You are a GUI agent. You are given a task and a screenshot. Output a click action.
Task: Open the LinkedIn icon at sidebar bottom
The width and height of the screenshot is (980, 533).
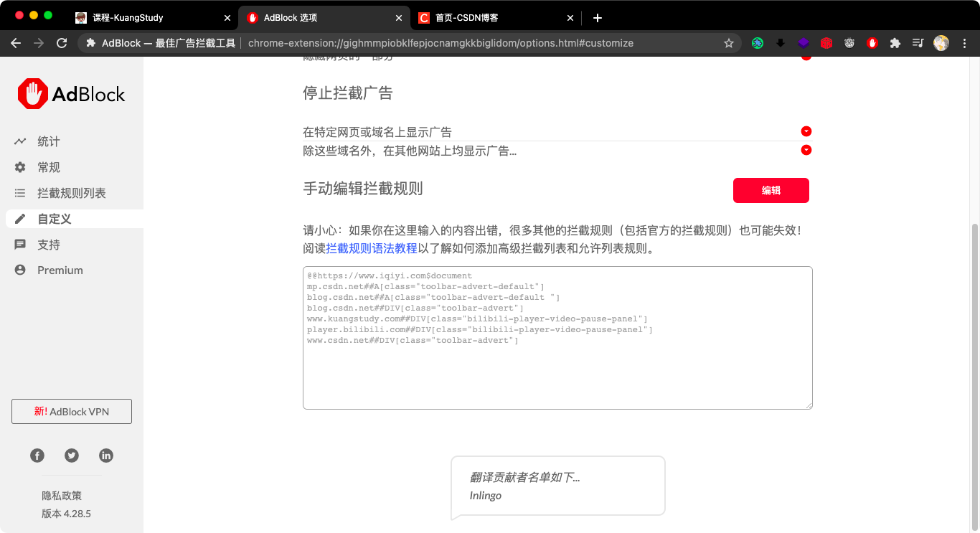[106, 456]
